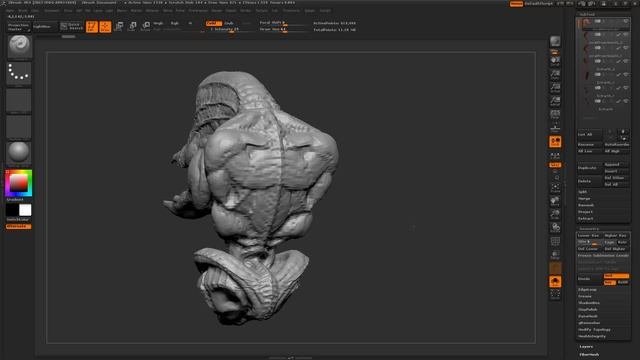Expand the ShadowBox subsection
640x360 pixels.
(589, 303)
